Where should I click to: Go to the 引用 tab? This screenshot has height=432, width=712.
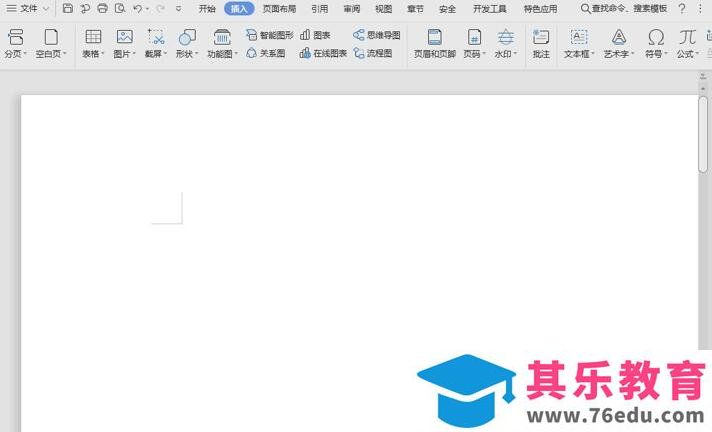click(320, 9)
